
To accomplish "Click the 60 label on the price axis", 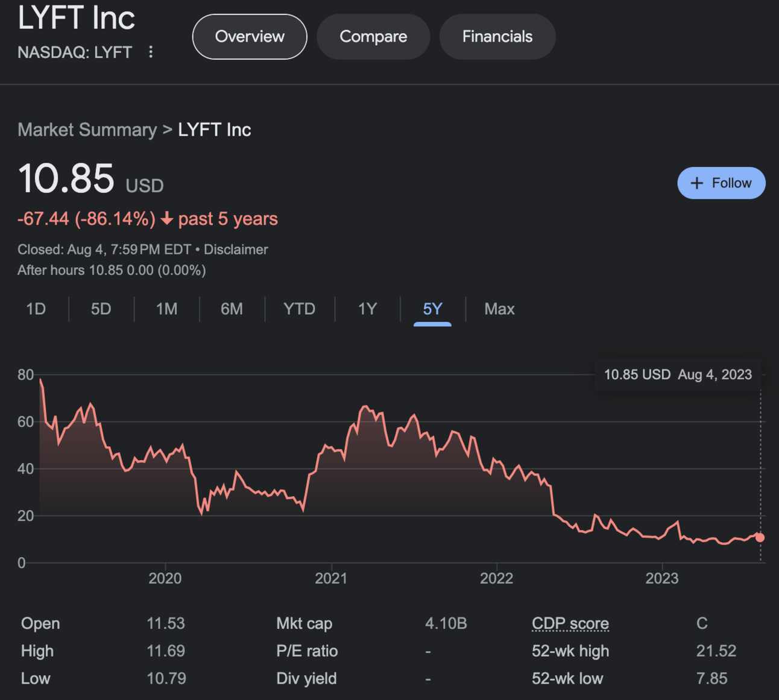I will pos(26,421).
